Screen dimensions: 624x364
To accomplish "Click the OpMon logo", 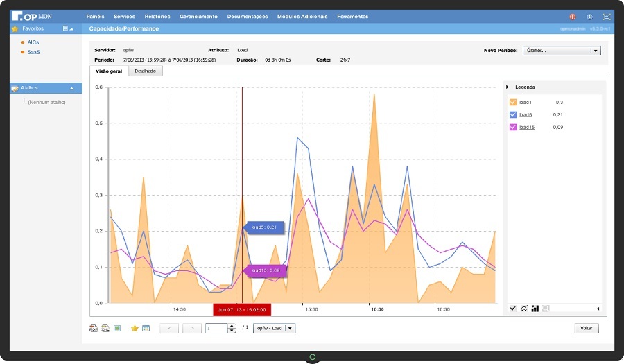I will click(x=32, y=17).
